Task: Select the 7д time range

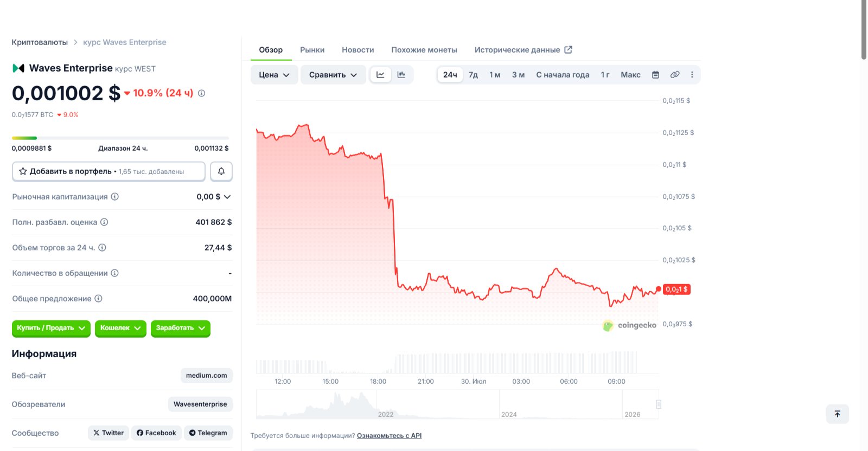Action: (x=473, y=75)
